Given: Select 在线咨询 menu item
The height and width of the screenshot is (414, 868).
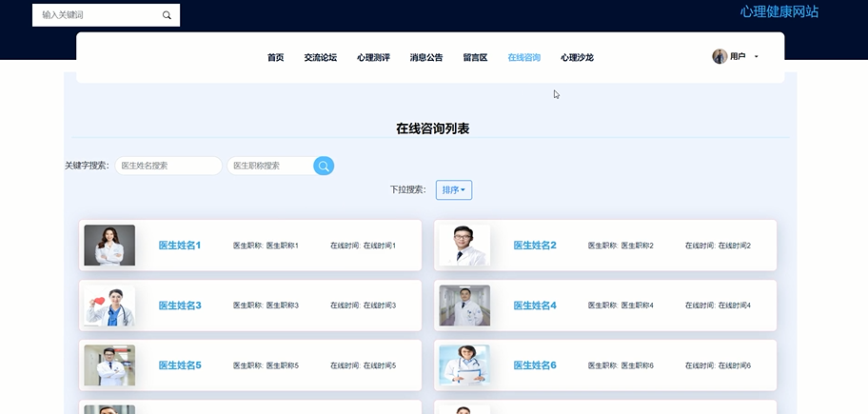Looking at the screenshot, I should [x=523, y=57].
